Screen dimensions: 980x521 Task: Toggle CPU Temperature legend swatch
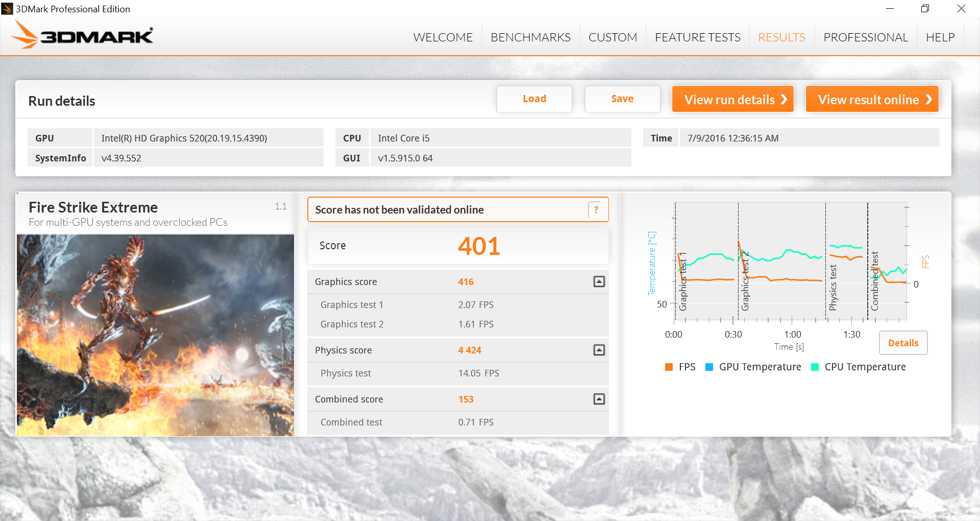(x=815, y=367)
